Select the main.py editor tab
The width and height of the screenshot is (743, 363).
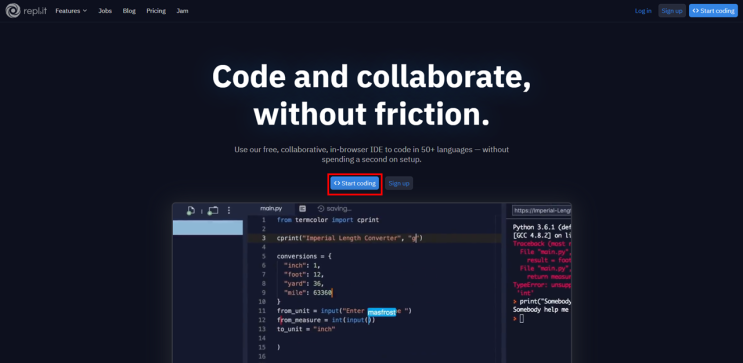click(271, 209)
